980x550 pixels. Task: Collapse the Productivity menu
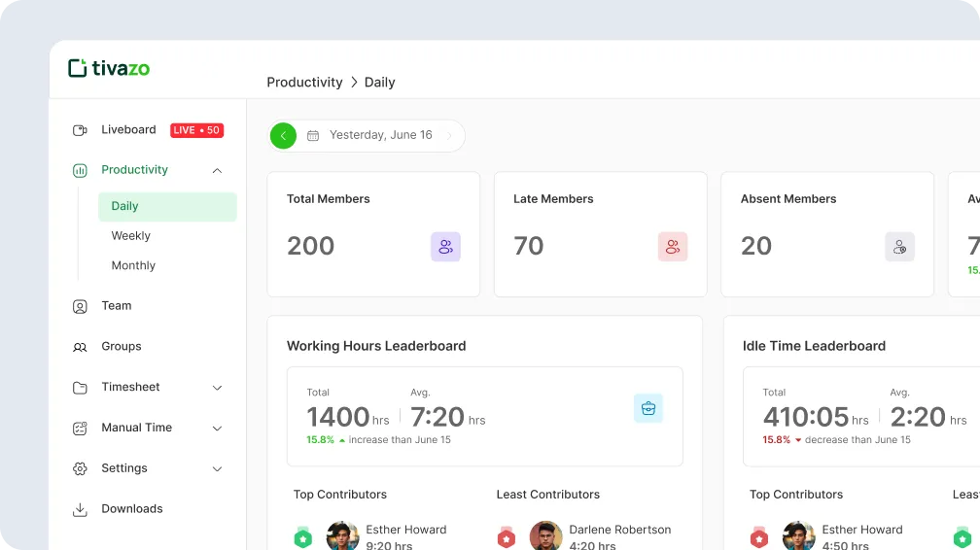(217, 170)
